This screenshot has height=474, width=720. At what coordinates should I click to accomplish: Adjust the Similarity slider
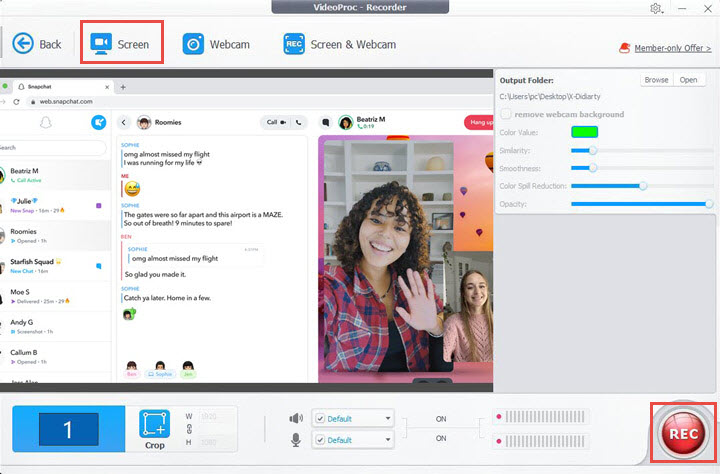click(x=593, y=150)
